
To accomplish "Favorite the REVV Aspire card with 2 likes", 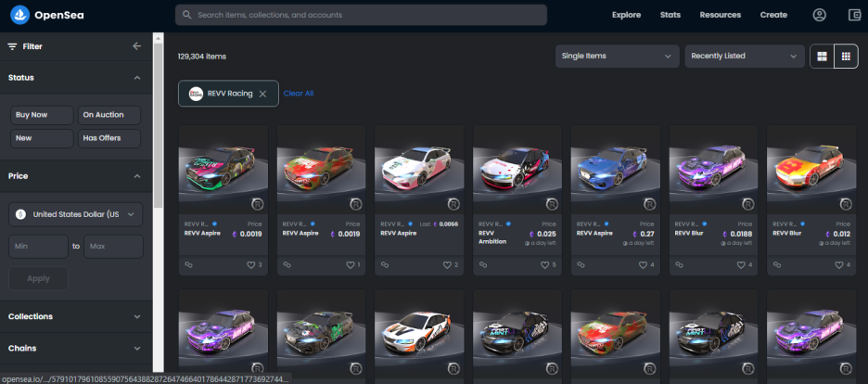I will 447,265.
